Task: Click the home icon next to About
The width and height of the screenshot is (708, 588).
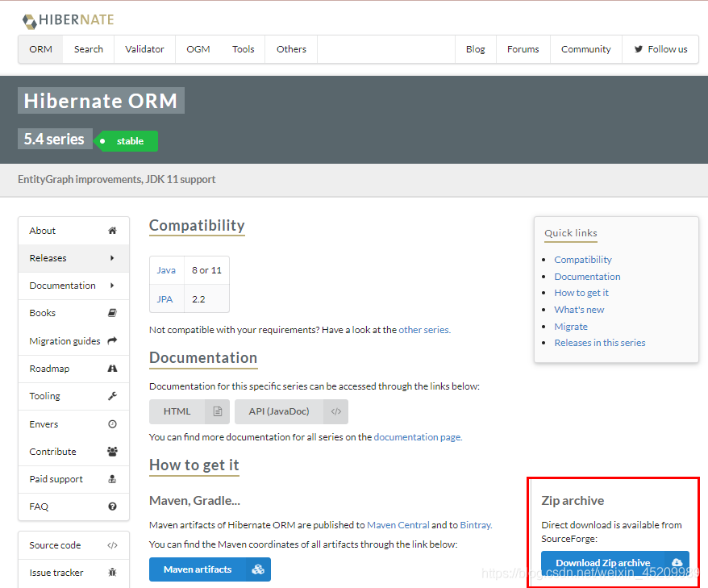Action: pyautogui.click(x=112, y=231)
